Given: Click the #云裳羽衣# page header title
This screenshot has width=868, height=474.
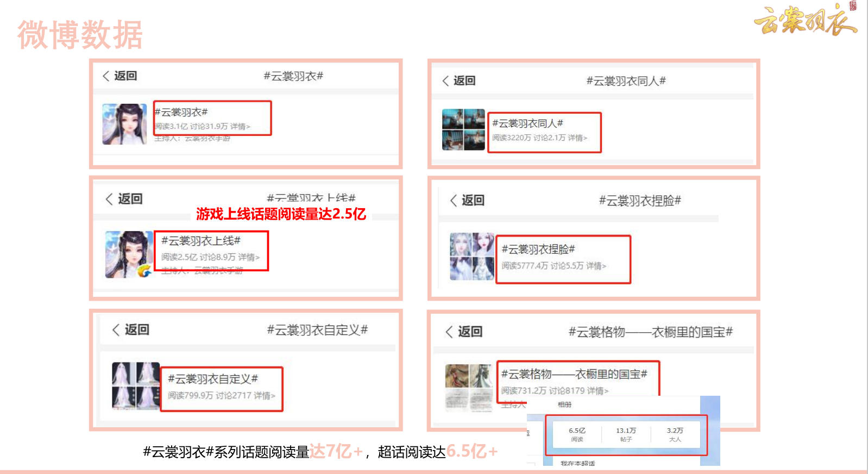Looking at the screenshot, I should coord(293,76).
